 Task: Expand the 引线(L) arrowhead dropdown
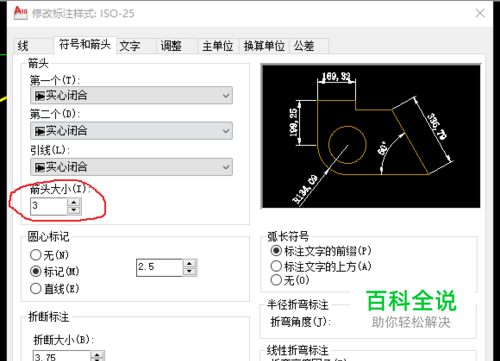(x=131, y=167)
